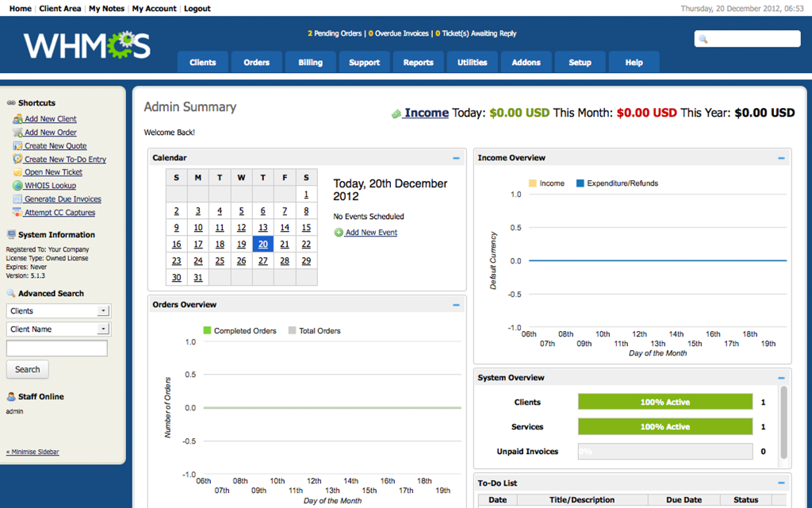The width and height of the screenshot is (812, 508).
Task: Toggle the Expenditure/Refunds legend series
Action: (x=580, y=183)
